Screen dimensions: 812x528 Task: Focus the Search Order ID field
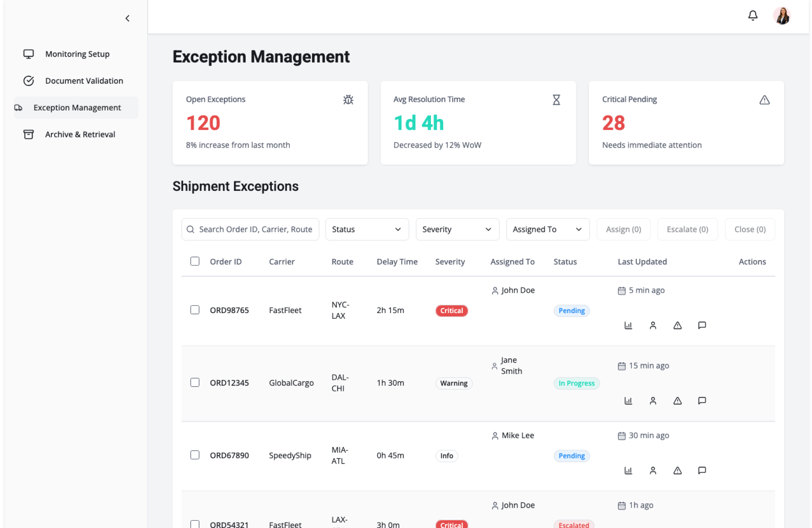pos(255,229)
